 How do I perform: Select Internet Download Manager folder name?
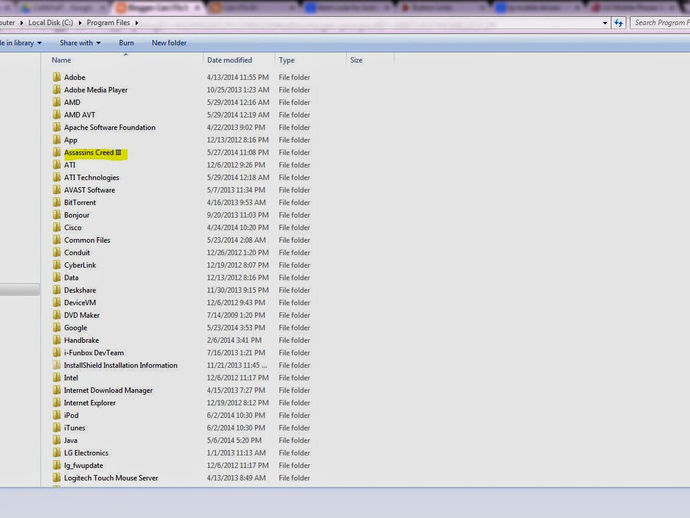click(108, 390)
